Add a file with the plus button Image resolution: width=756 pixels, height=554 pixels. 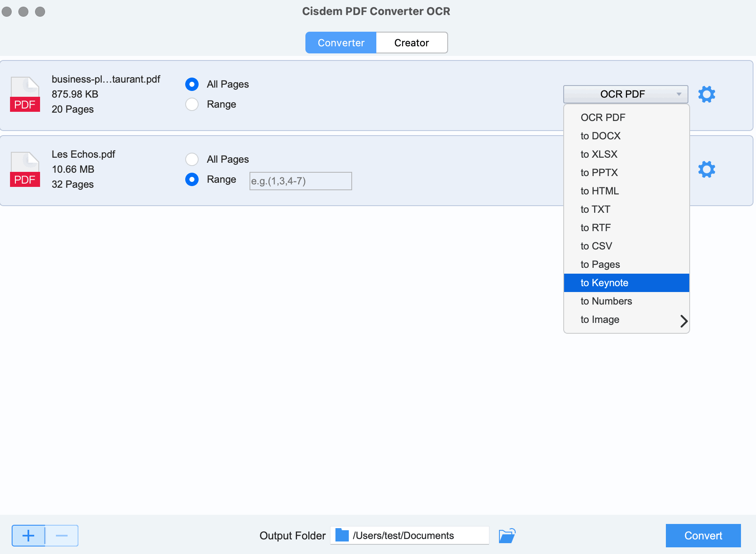28,536
